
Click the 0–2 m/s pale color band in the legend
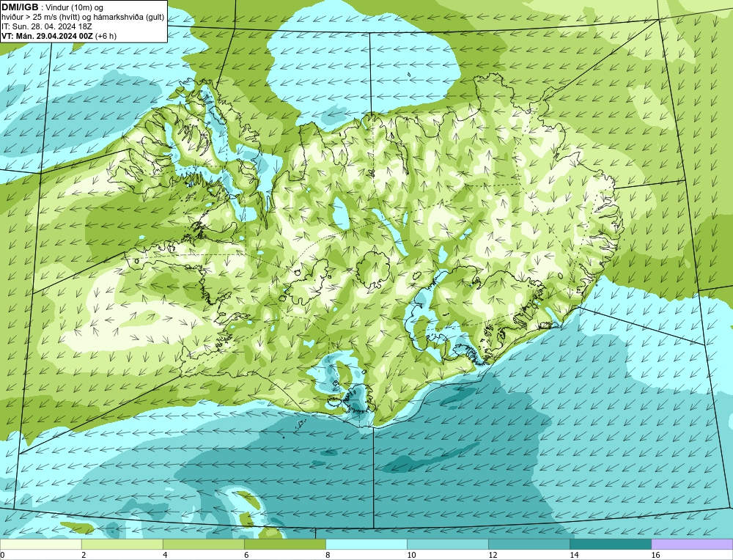pyautogui.click(x=40, y=544)
